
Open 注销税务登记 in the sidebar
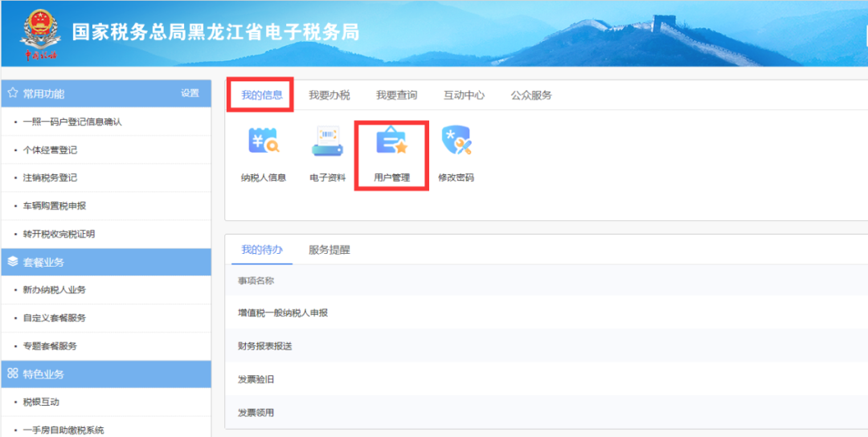coord(50,178)
